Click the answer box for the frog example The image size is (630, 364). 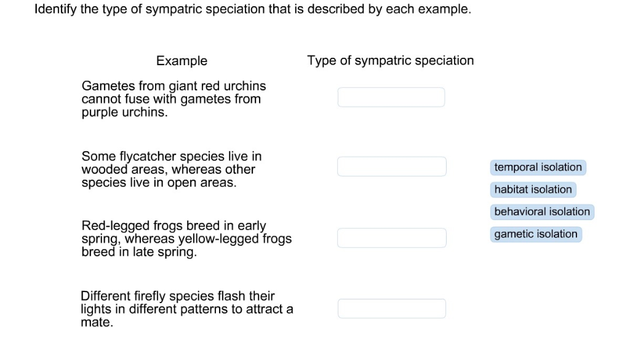391,237
